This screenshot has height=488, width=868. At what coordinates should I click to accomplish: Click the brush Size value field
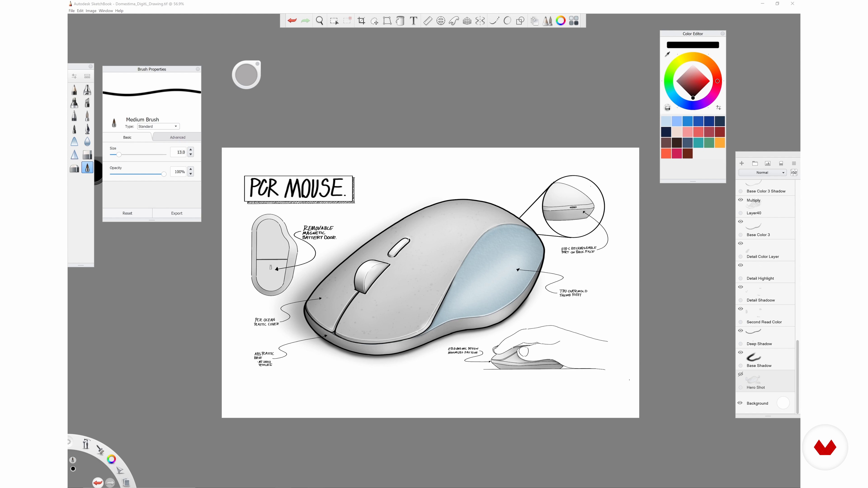click(x=179, y=152)
